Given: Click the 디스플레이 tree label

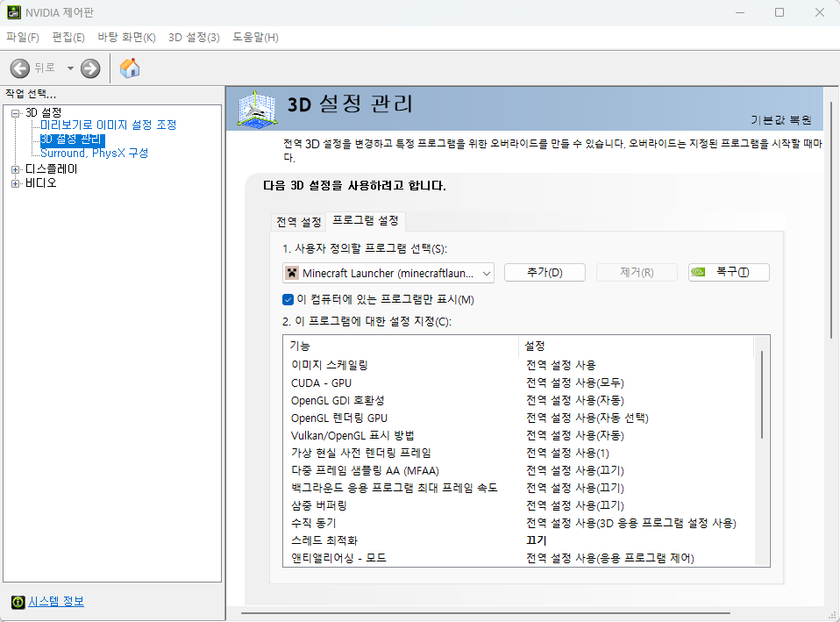Looking at the screenshot, I should (52, 169).
